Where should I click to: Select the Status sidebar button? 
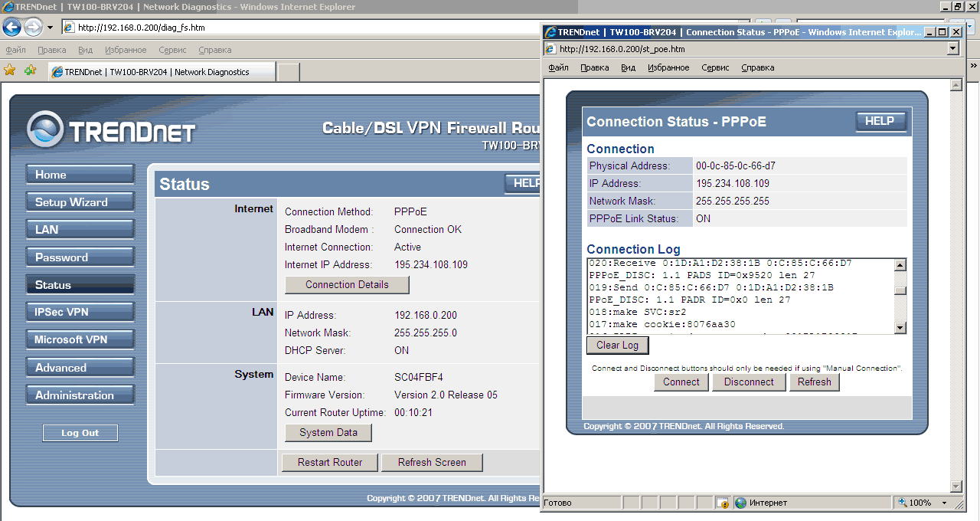pyautogui.click(x=80, y=285)
